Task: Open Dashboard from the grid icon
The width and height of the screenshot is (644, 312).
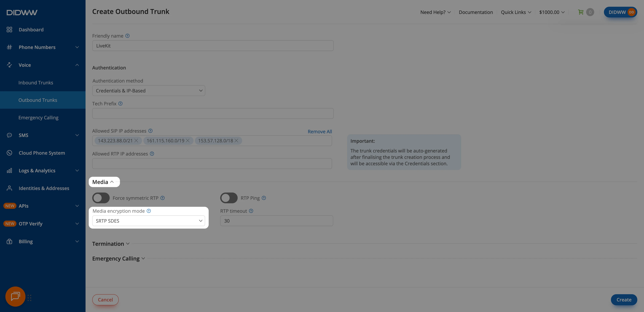Action: pyautogui.click(x=9, y=30)
